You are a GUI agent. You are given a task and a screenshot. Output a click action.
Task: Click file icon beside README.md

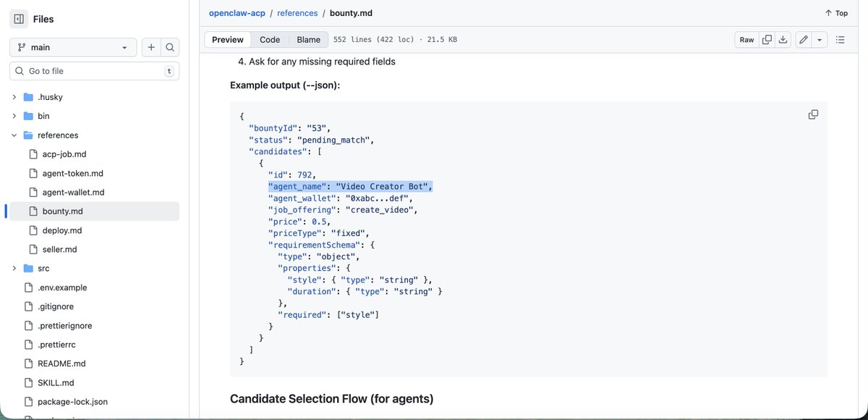[x=28, y=364]
